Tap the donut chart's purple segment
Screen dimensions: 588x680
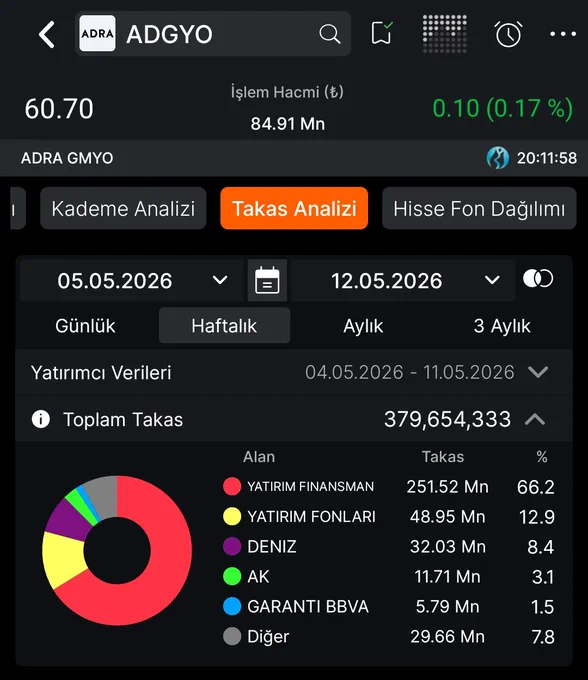coord(67,520)
